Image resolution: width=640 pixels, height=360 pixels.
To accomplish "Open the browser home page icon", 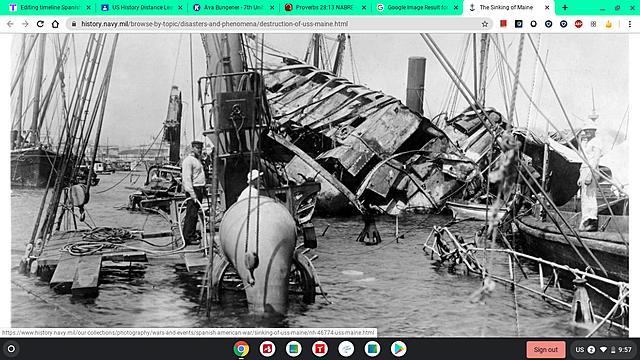I will coord(55,24).
